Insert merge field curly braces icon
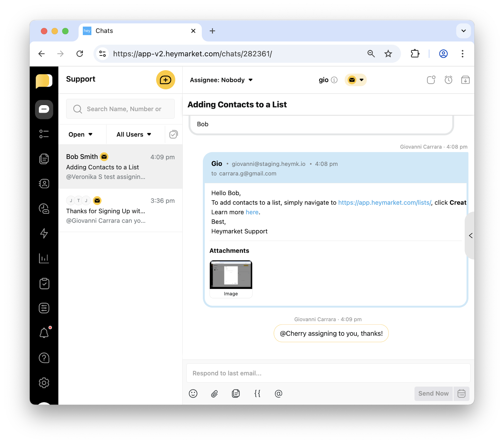 pyautogui.click(x=257, y=394)
